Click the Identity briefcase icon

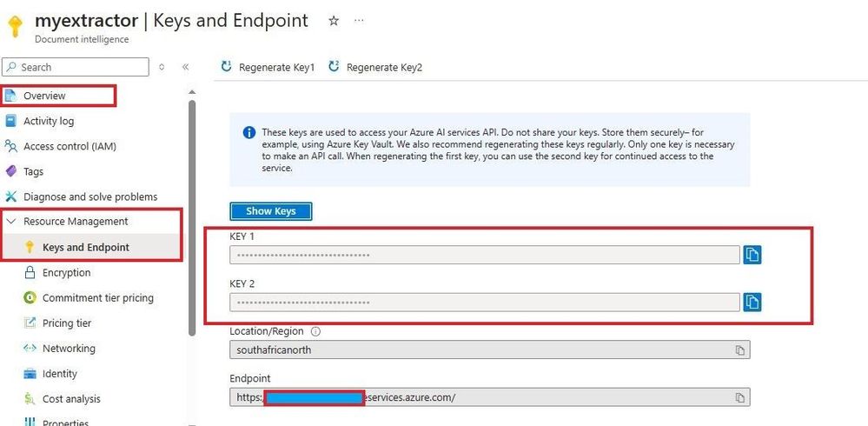point(30,373)
